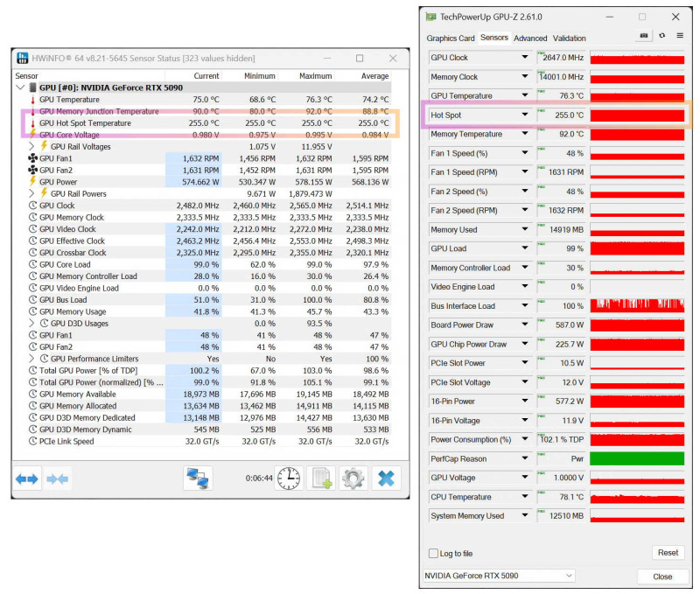Click the Reset button in GPU-Z
Viewport: 700px width, 594px height.
pyautogui.click(x=668, y=553)
